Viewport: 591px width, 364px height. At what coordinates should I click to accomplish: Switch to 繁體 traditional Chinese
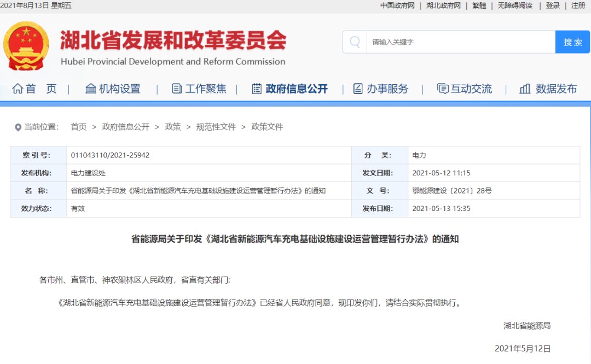479,5
